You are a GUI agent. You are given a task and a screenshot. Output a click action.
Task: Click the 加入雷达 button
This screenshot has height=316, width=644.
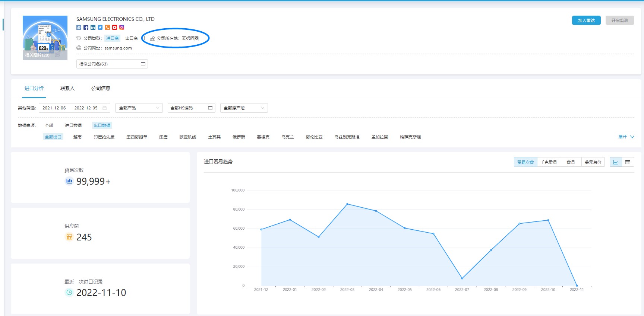[x=586, y=20]
